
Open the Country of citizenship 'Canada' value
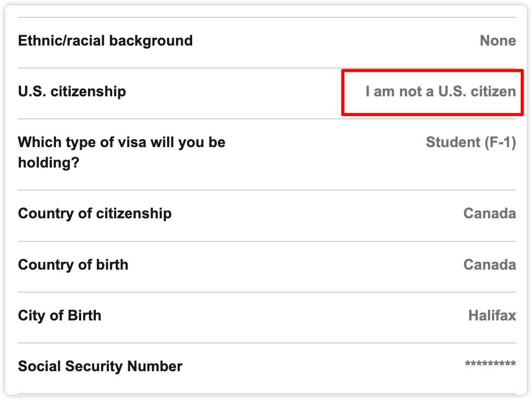pyautogui.click(x=490, y=214)
